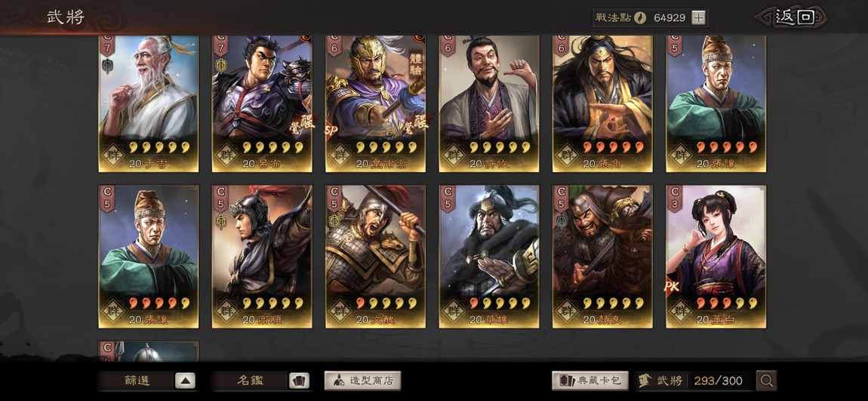Click the 返回 back button
Viewport: 868px width, 401px height.
click(x=793, y=17)
